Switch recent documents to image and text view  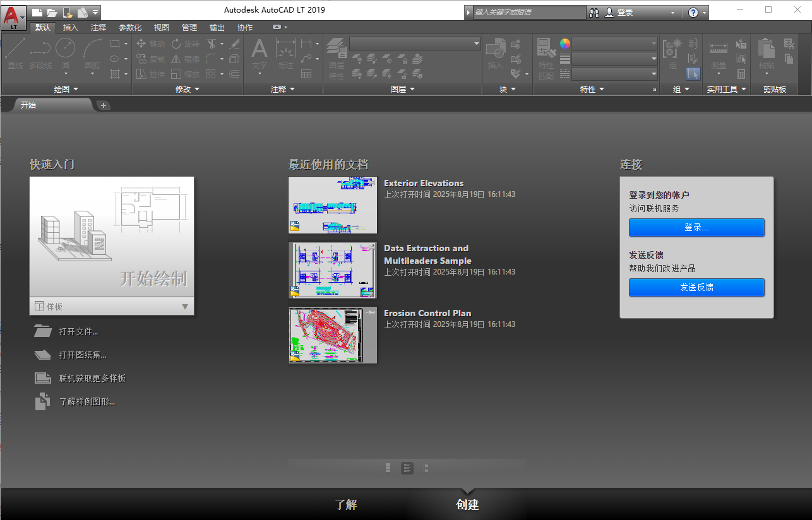tap(407, 468)
